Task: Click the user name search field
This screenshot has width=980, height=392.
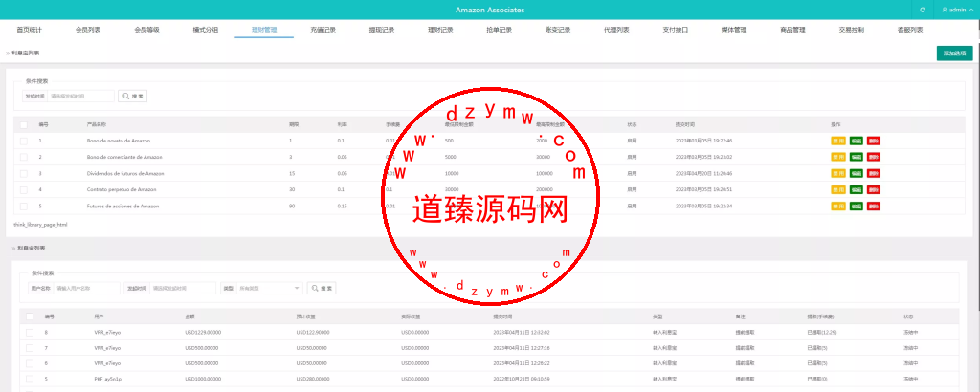Action: tap(86, 289)
